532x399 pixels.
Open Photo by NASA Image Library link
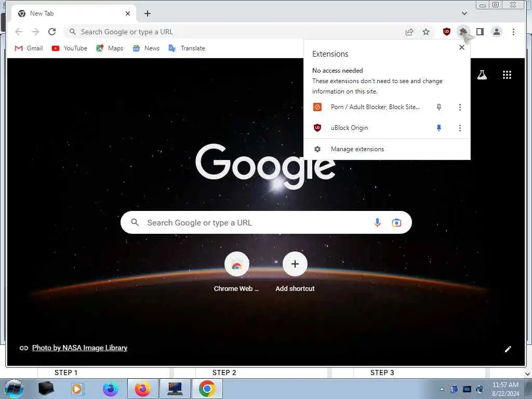tap(79, 348)
